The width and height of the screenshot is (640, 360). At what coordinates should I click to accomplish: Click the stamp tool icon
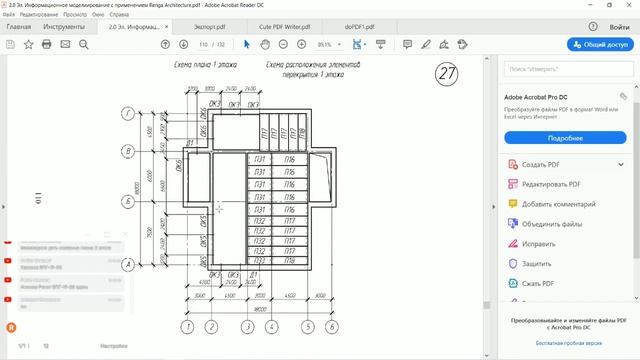pos(462,44)
